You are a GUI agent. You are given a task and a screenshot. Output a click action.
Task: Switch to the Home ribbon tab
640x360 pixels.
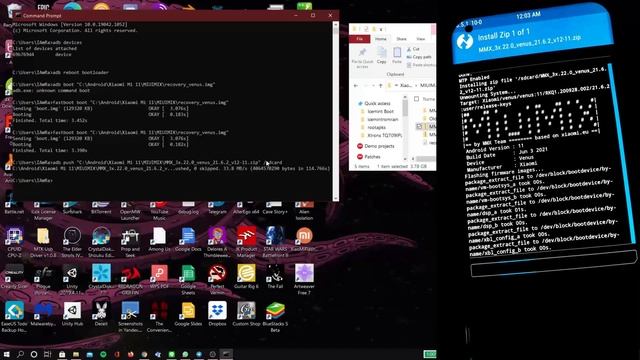(x=380, y=39)
